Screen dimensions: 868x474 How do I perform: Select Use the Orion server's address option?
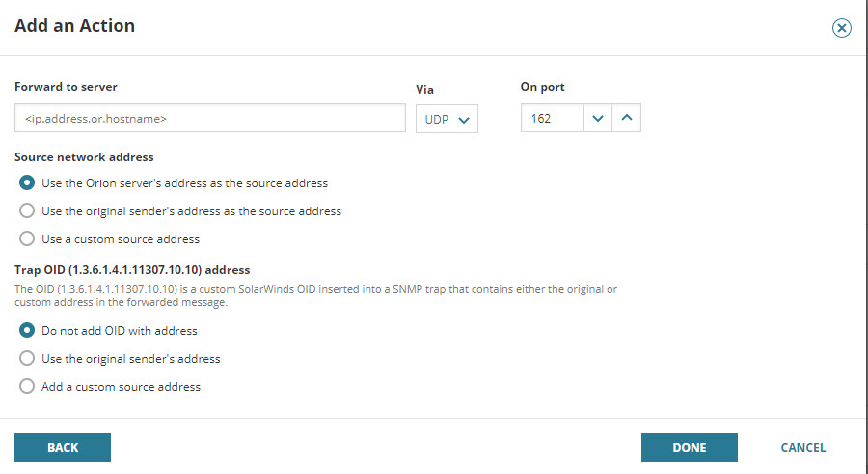[28, 183]
